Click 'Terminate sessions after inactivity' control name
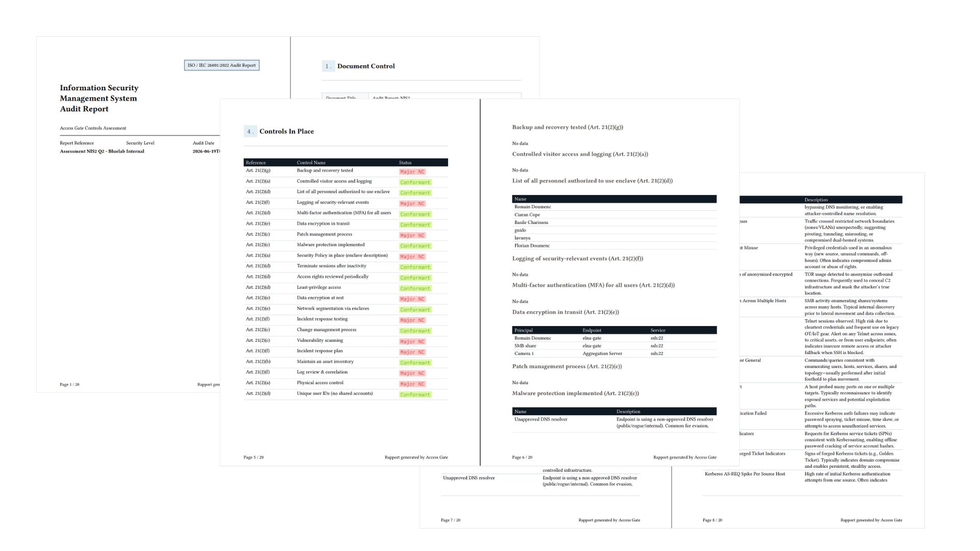Screen dimensions: 980x551 coord(332,266)
